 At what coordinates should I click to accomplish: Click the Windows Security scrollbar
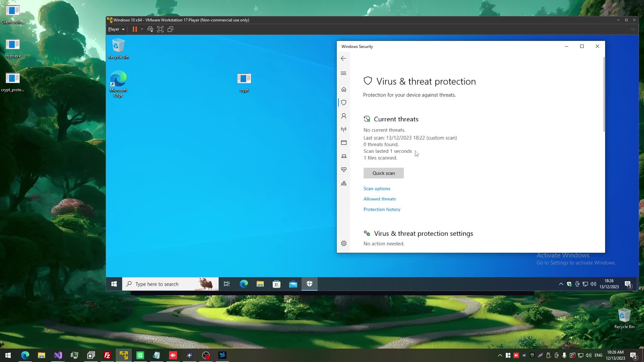[604, 95]
